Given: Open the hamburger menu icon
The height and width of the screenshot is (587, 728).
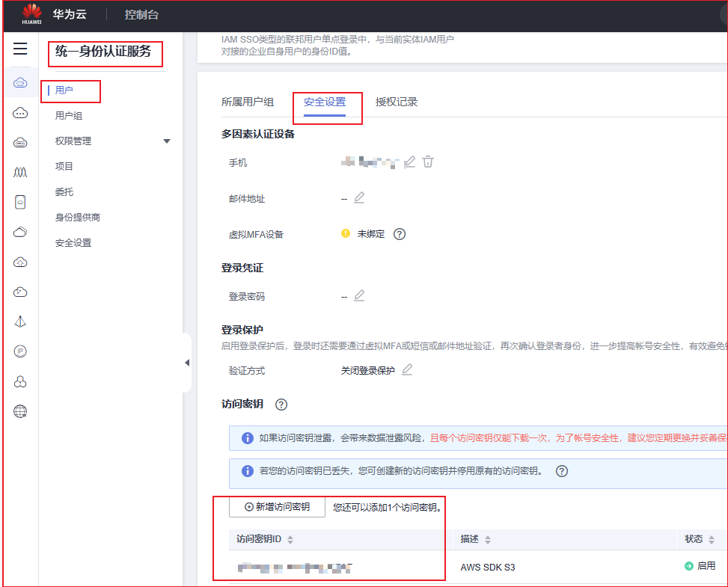Looking at the screenshot, I should [x=20, y=49].
